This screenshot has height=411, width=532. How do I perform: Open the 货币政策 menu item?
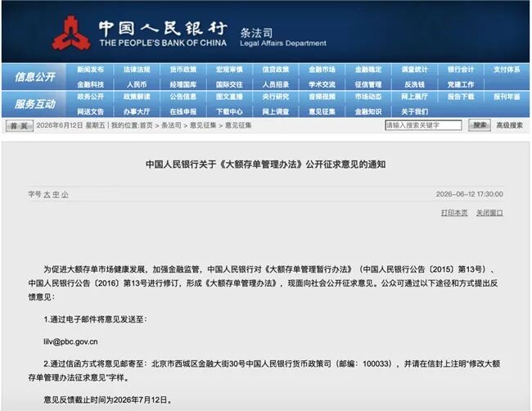click(183, 70)
